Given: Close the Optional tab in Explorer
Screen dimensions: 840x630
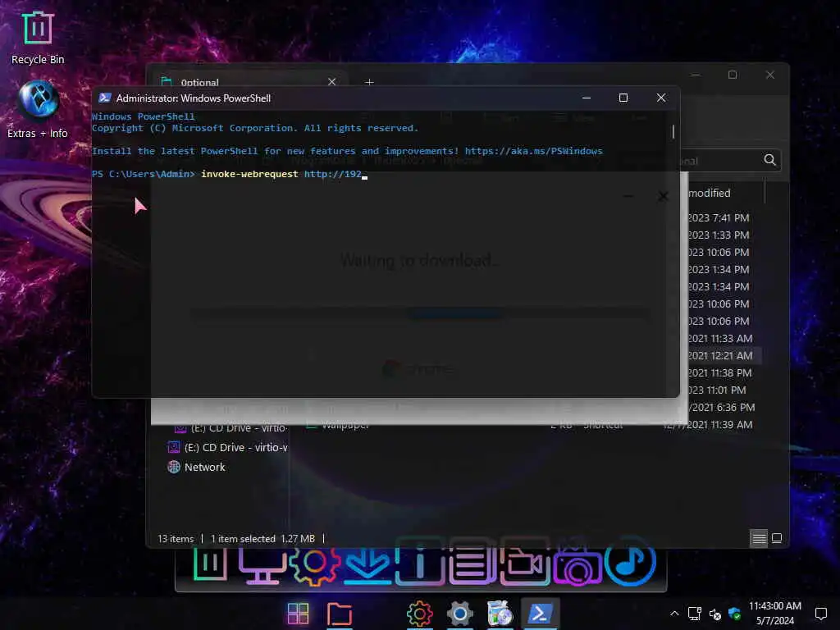Looking at the screenshot, I should pyautogui.click(x=331, y=82).
